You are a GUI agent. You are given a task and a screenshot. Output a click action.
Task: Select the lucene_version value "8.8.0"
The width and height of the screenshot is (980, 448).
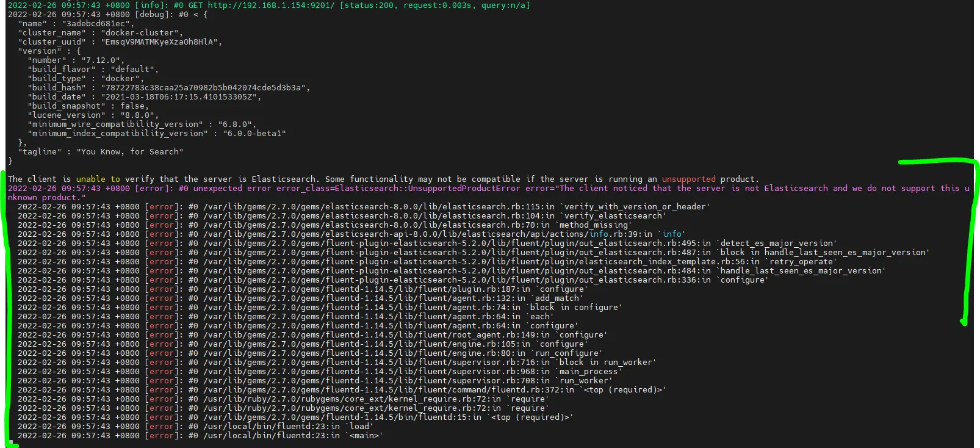point(137,115)
